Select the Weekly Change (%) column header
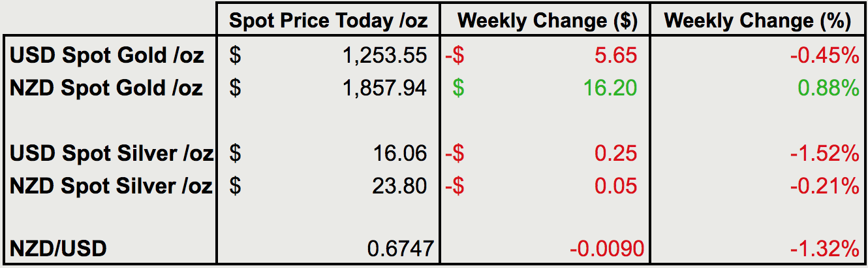Viewport: 868px width, 268px height. click(757, 21)
